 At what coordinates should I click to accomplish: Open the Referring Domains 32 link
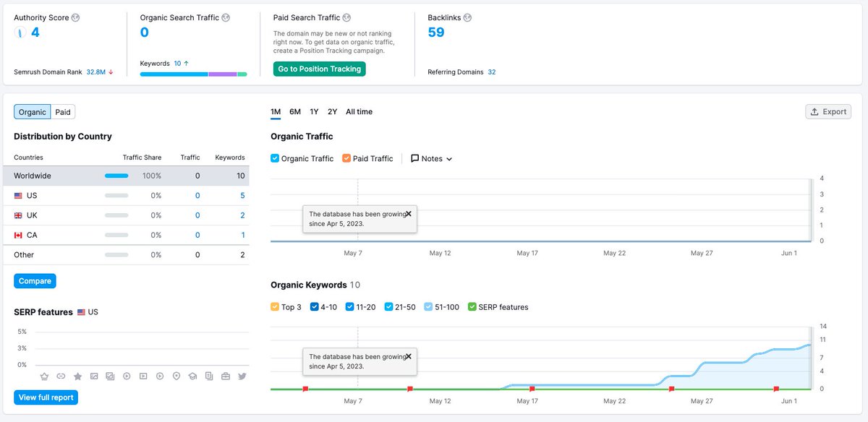[x=492, y=72]
